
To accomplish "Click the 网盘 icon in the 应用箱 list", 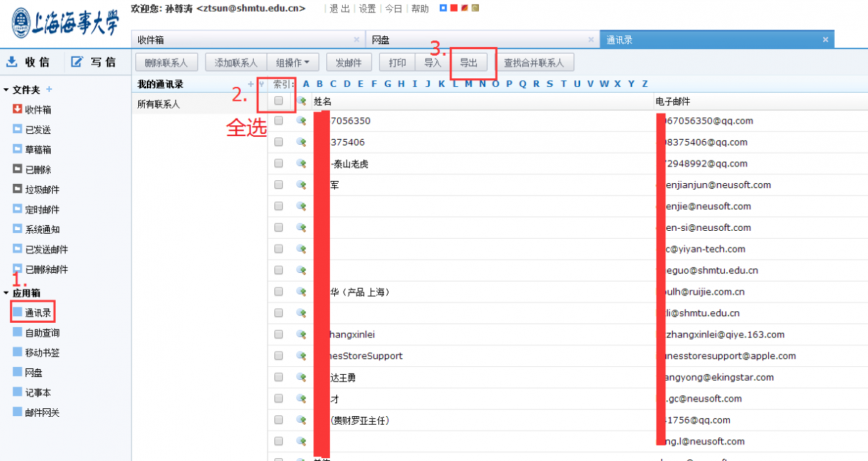I will [17, 373].
